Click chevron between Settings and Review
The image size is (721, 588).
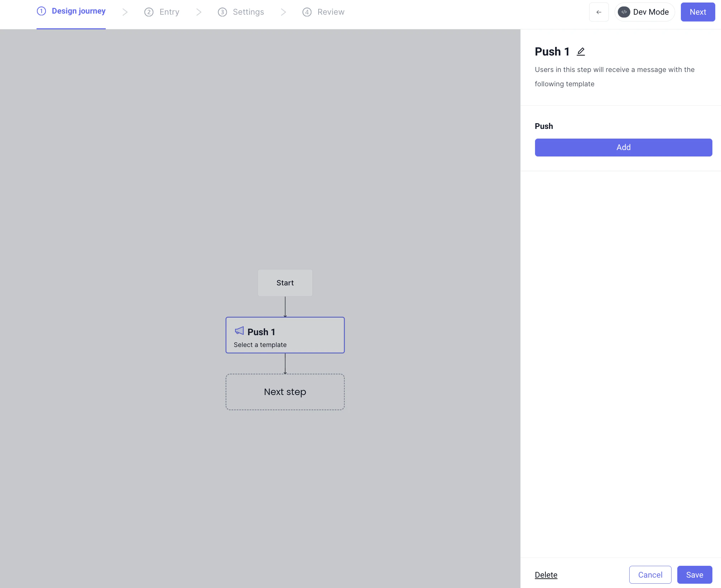pyautogui.click(x=283, y=12)
